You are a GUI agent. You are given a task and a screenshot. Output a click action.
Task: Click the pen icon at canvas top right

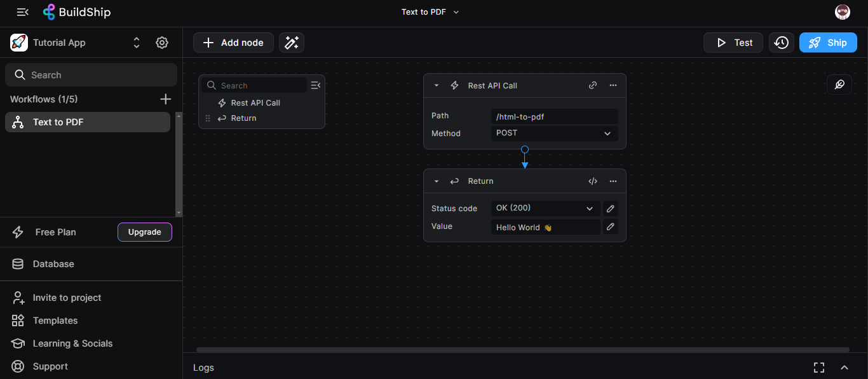(x=839, y=84)
